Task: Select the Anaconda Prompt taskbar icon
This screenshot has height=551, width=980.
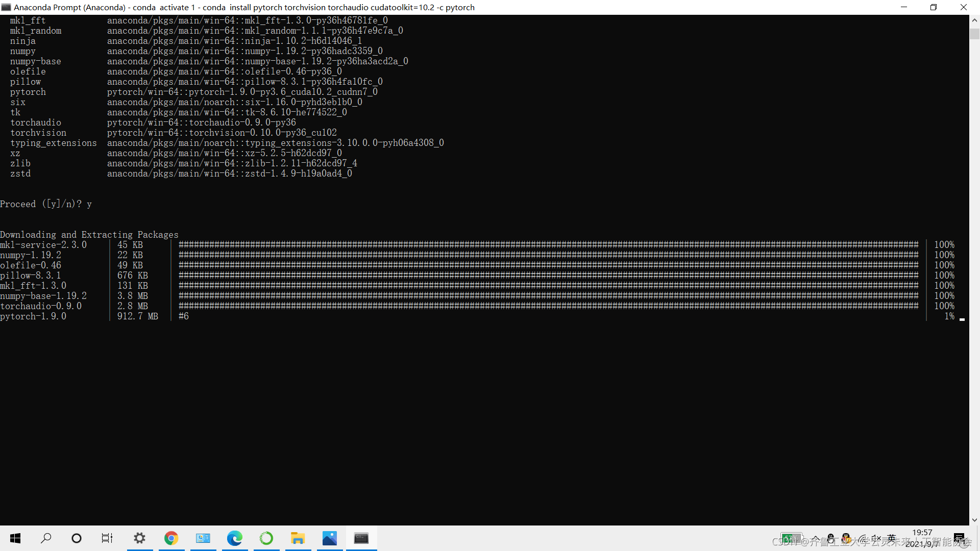Action: (x=361, y=538)
